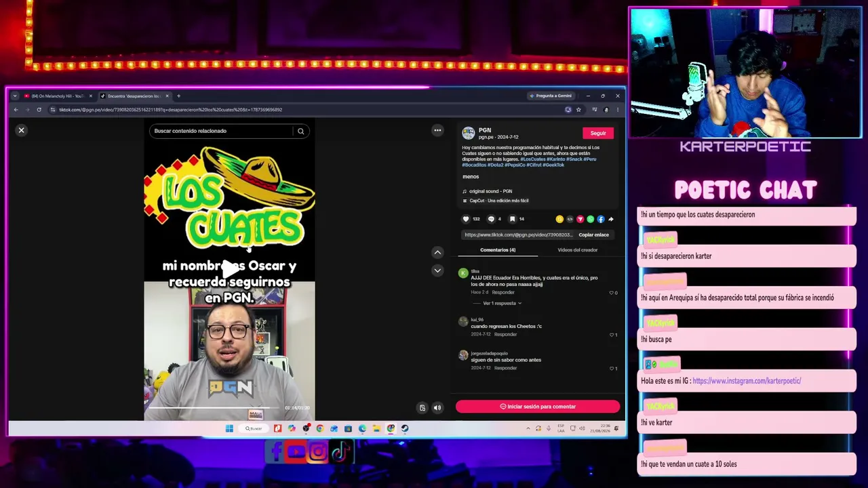Like the comment about Cheetos
This screenshot has height=488, width=868.
click(611, 335)
